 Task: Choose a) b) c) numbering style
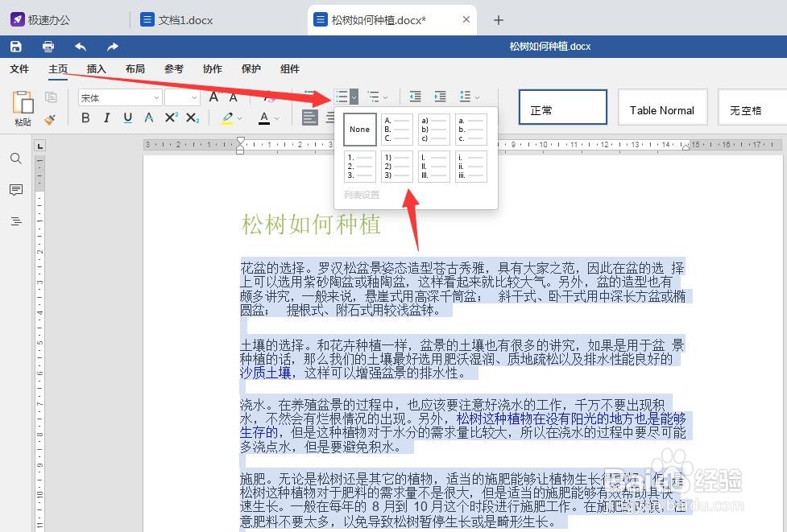click(433, 130)
